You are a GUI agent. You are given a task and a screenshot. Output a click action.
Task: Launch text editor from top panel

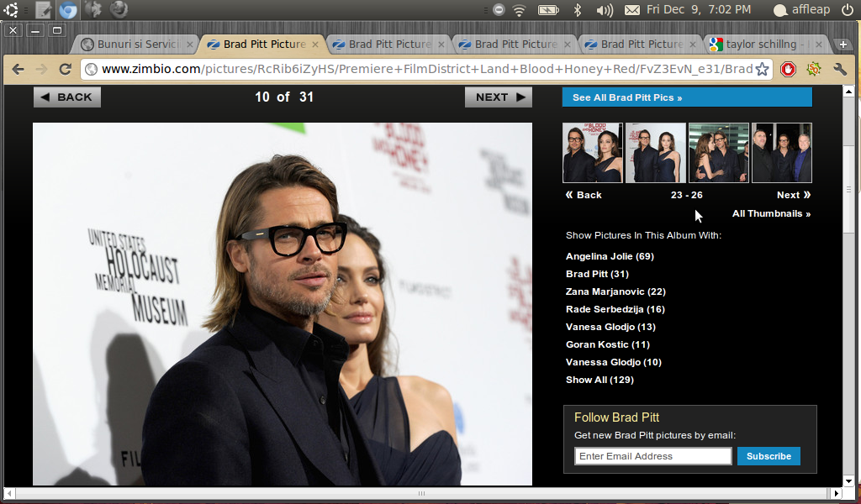(43, 9)
